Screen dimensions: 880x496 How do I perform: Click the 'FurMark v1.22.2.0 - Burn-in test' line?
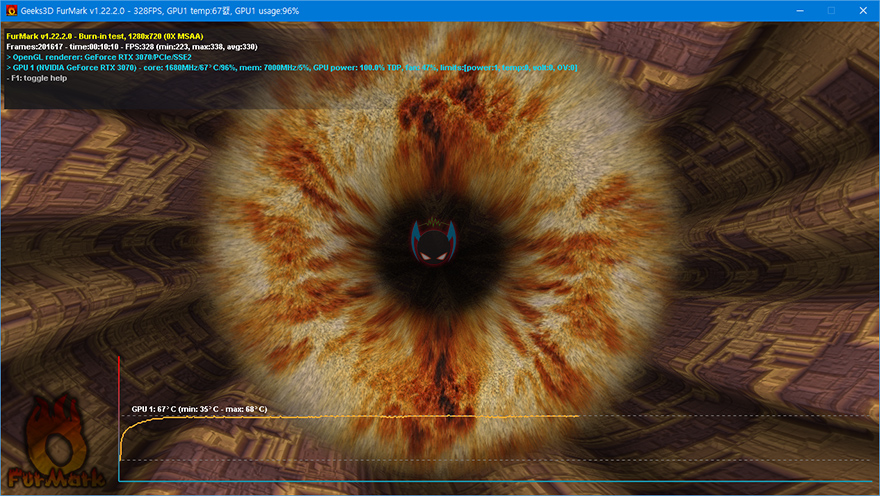click(104, 36)
